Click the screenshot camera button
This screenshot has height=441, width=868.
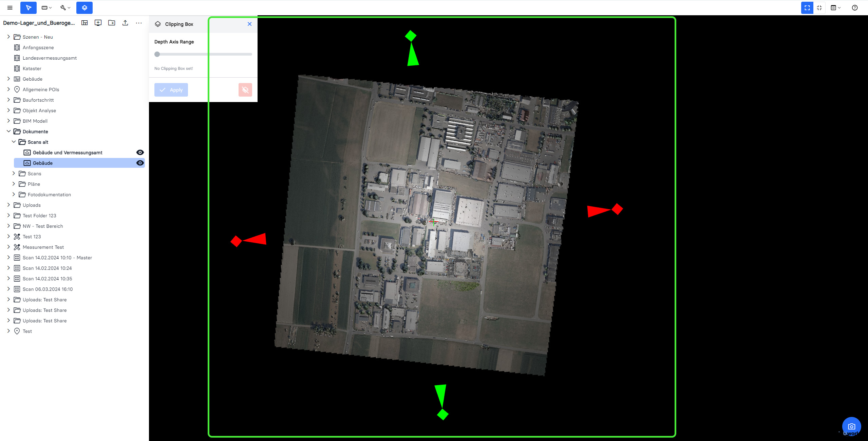coord(851,426)
